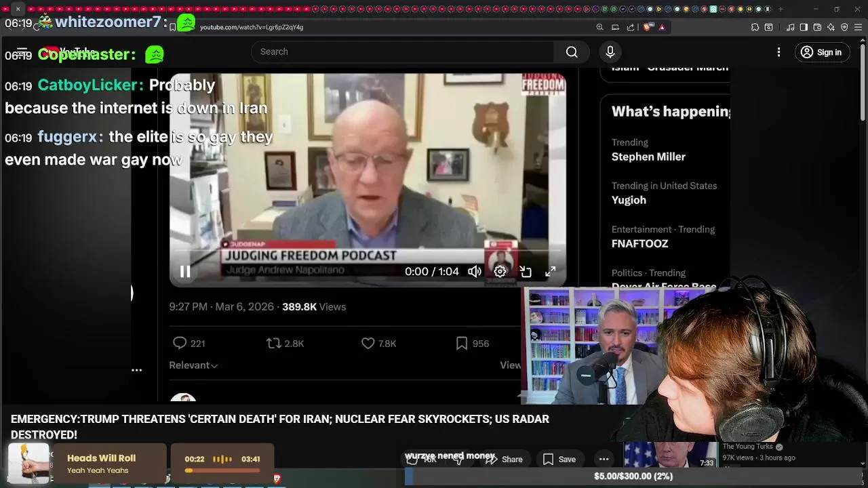Open the browser extensions puzzle icon
Image resolution: width=868 pixels, height=488 pixels.
tap(755, 27)
